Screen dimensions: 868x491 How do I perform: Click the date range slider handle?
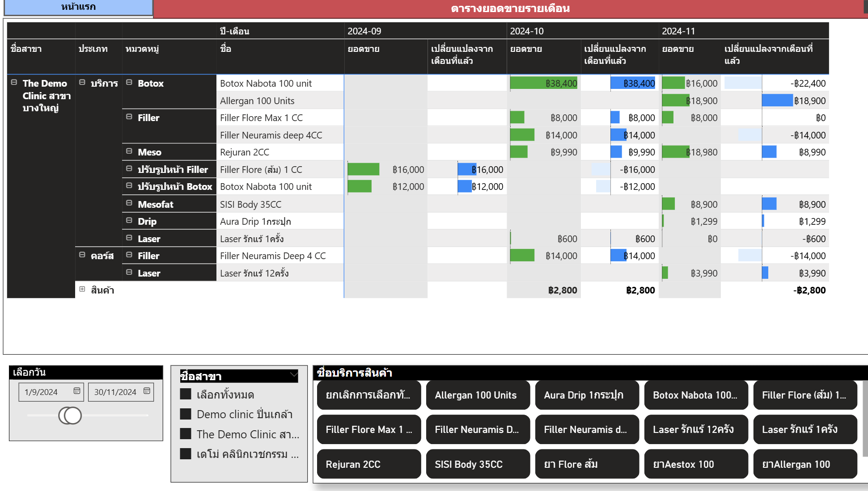[x=72, y=415]
